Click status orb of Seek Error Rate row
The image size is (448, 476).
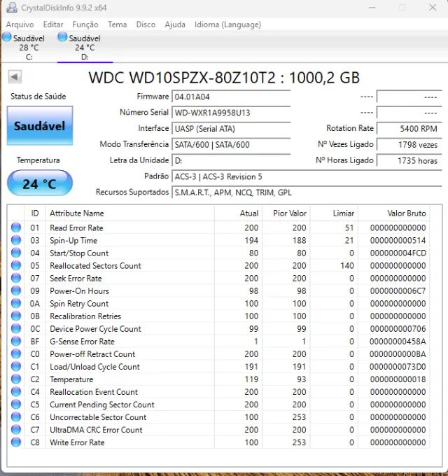[x=16, y=278]
